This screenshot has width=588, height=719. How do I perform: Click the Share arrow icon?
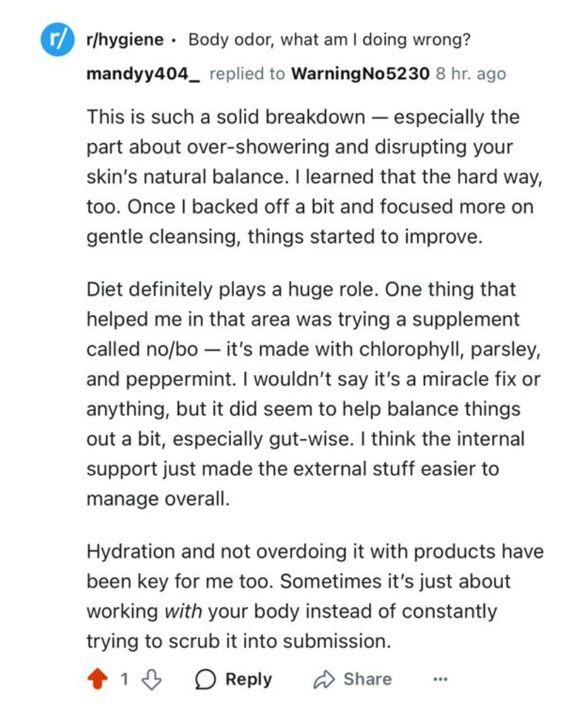324,679
